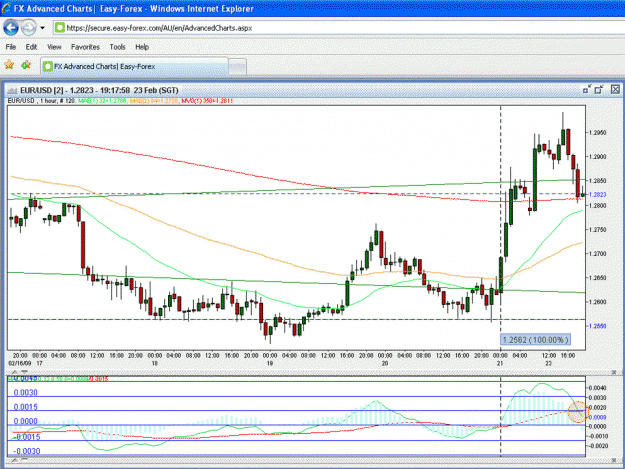Open the Edit menu
This screenshot has width=625, height=469.
click(x=31, y=47)
